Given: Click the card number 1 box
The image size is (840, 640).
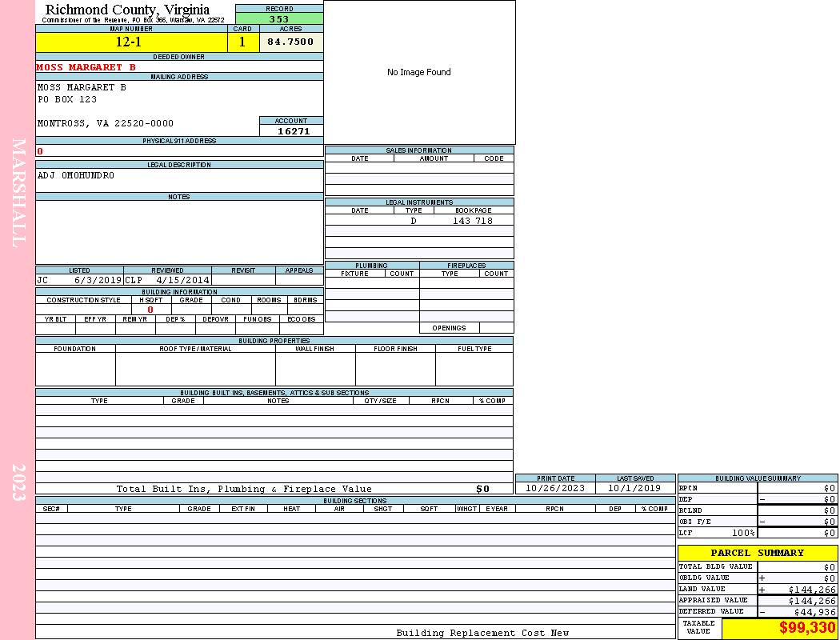Looking at the screenshot, I should coord(242,42).
